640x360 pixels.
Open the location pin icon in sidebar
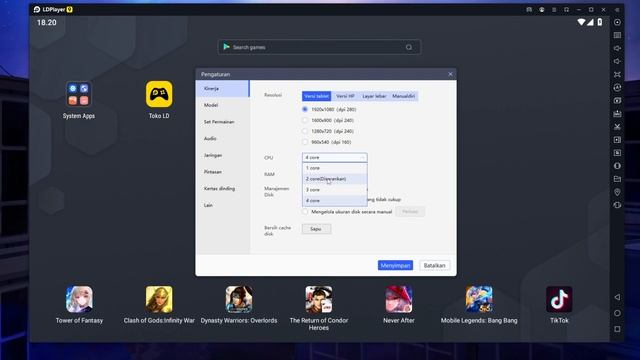[x=617, y=192]
